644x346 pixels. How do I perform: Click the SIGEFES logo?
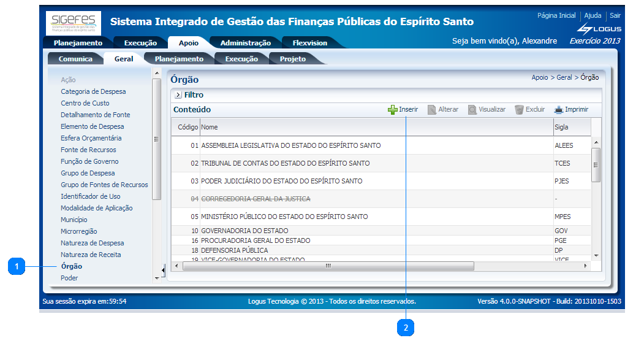73,23
